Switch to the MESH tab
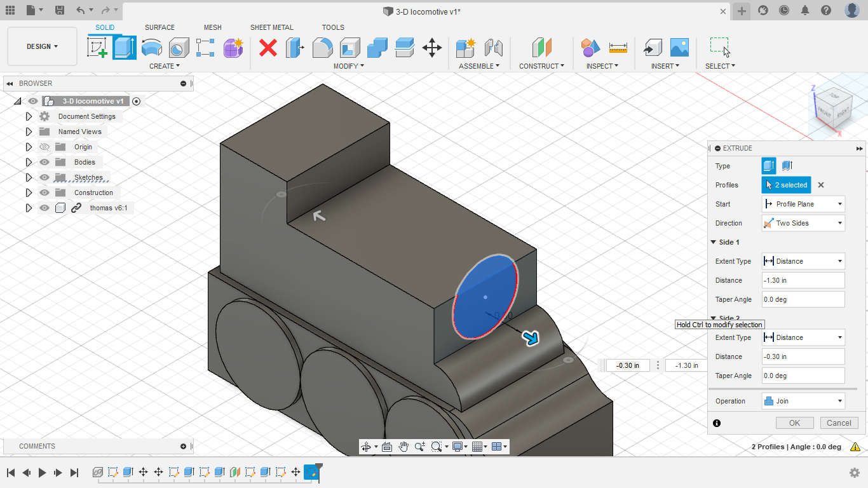The height and width of the screenshot is (488, 868). pos(213,27)
